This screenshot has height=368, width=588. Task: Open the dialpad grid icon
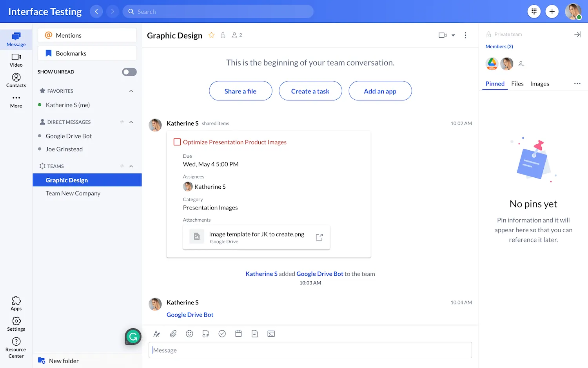coord(534,11)
